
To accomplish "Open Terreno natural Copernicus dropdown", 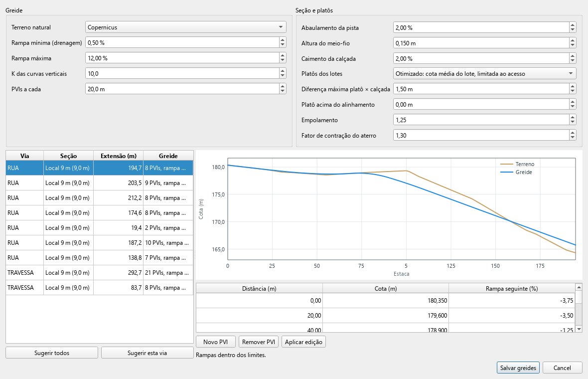I will point(186,27).
